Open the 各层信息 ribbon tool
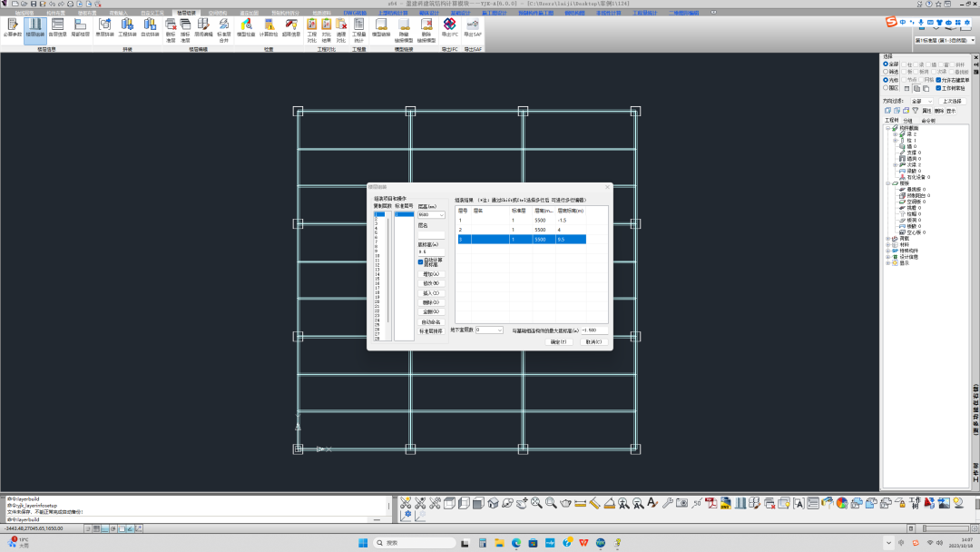The height and width of the screenshot is (552, 980). 57,29
